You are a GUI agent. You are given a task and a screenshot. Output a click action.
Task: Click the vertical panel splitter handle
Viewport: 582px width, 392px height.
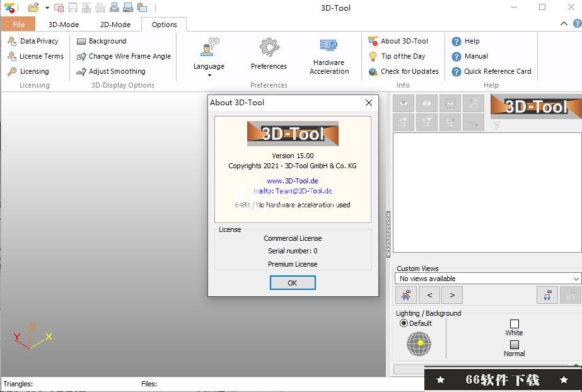coord(388,234)
